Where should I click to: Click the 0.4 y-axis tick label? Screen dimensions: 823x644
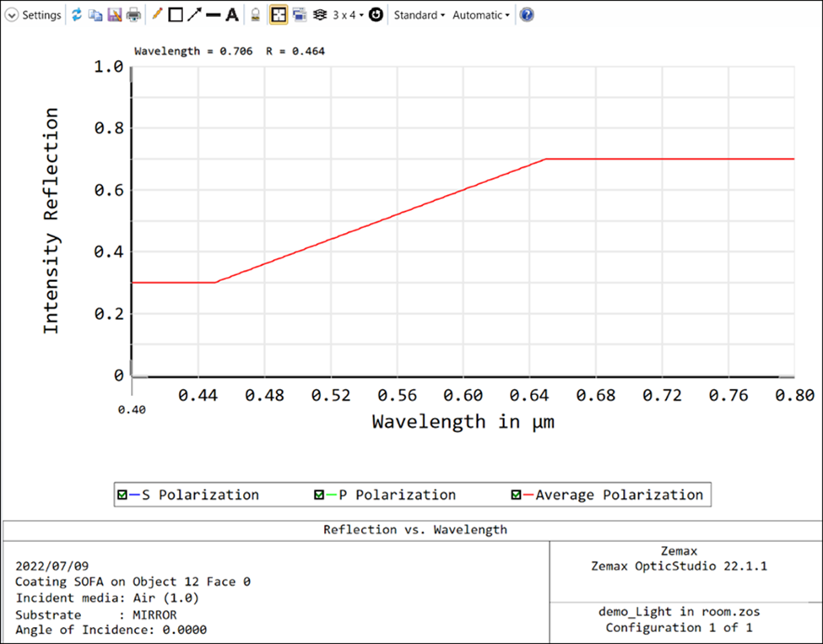coord(109,252)
